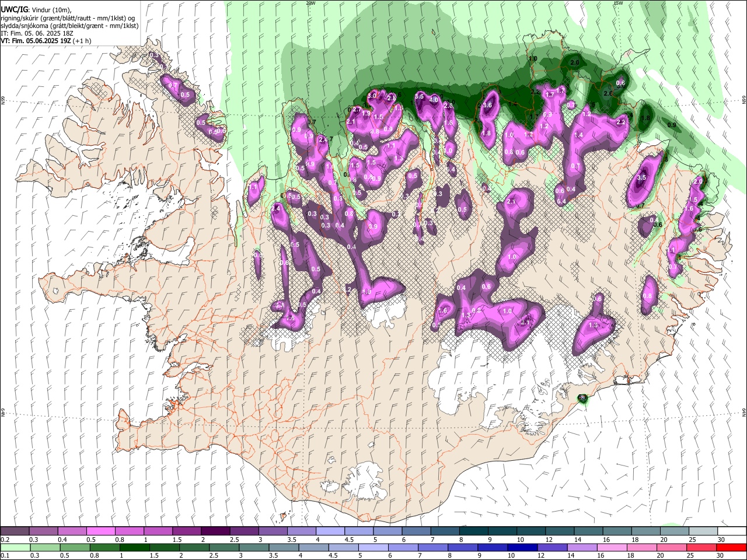The image size is (747, 560).
Task: Click the red swatch labeled 30 in bottom legend
Action: [731, 547]
